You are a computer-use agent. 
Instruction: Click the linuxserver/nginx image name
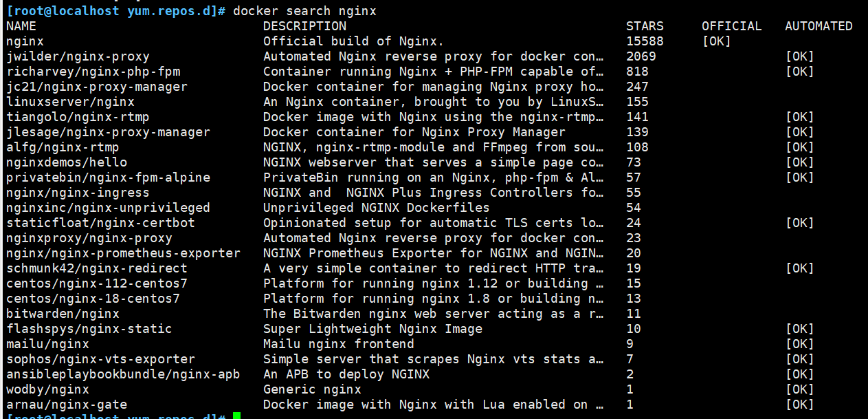point(70,102)
